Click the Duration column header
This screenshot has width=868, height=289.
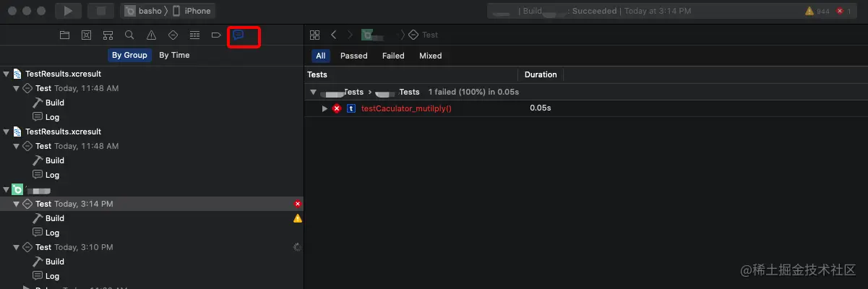click(541, 74)
